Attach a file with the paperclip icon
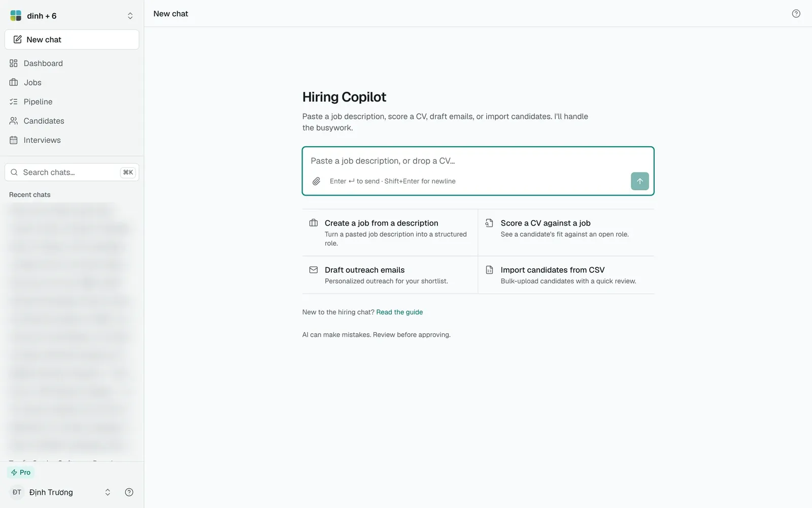 (x=316, y=181)
